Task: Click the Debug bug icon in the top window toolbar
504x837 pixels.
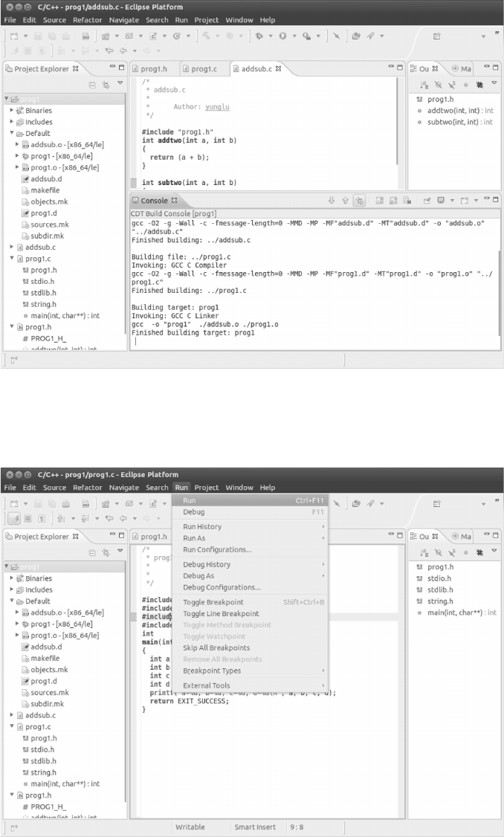Action: (x=259, y=36)
